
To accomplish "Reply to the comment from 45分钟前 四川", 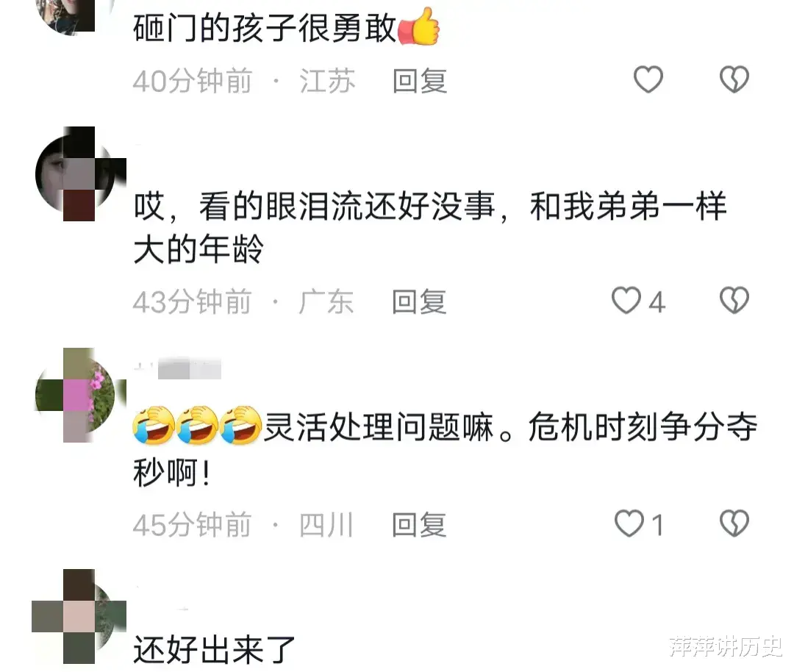I will 419,525.
